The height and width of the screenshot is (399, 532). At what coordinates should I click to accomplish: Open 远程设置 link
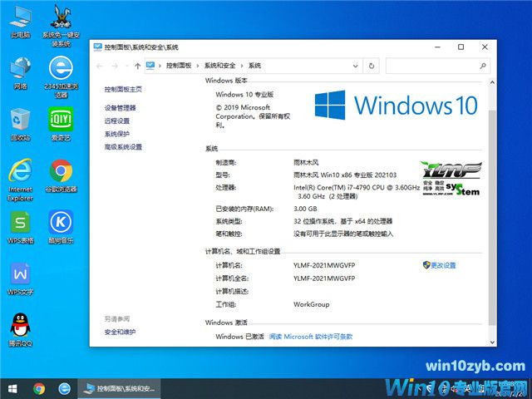tap(117, 121)
